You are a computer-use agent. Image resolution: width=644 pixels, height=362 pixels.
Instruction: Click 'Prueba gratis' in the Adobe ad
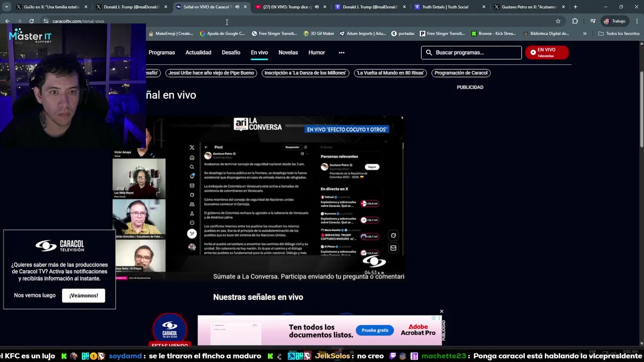pos(375,330)
